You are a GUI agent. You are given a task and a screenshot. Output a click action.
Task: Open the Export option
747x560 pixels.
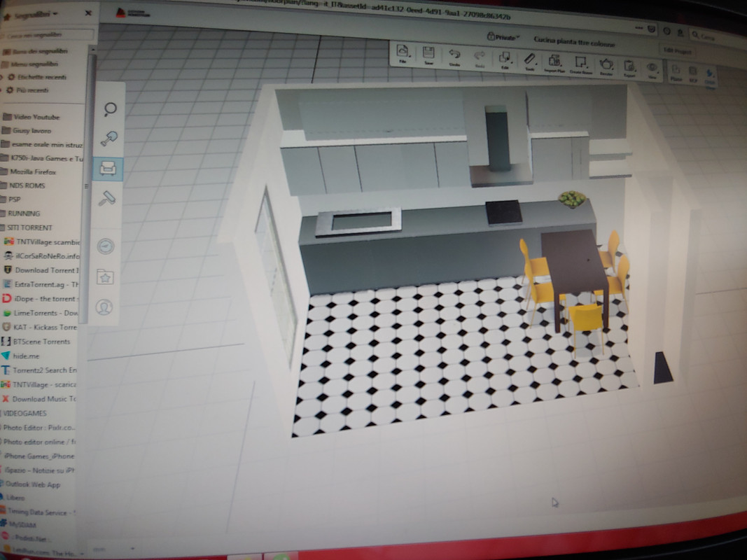point(629,68)
